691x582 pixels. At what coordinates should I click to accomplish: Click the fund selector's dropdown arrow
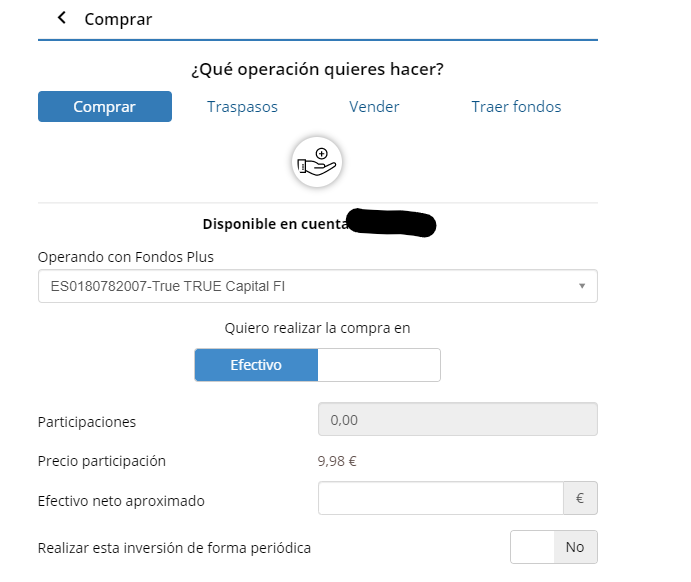click(582, 287)
